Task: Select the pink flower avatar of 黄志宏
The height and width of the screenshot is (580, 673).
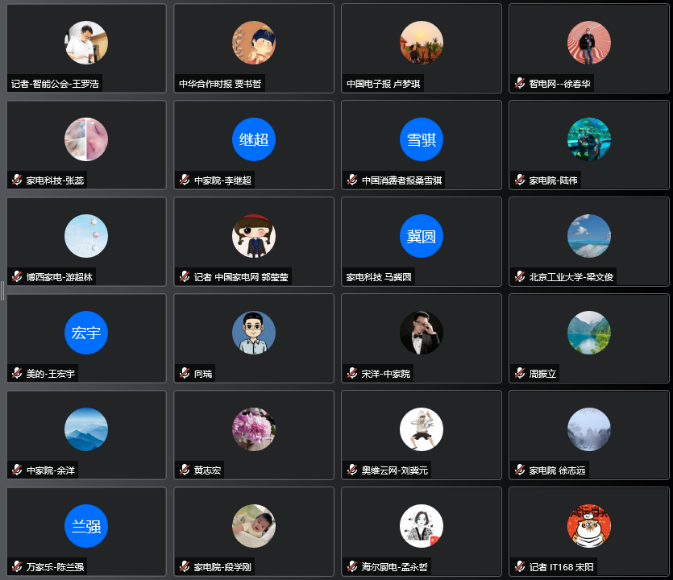Action: point(254,429)
